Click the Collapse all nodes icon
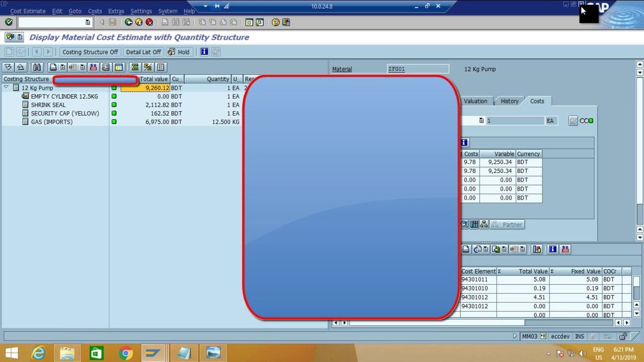The image size is (644, 362). 20,67
